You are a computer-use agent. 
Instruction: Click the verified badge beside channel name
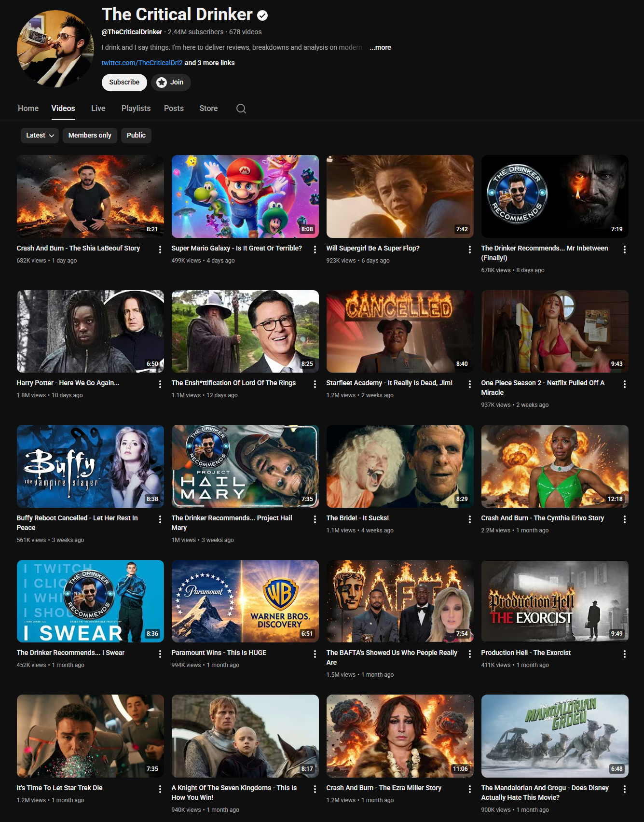[x=262, y=15]
